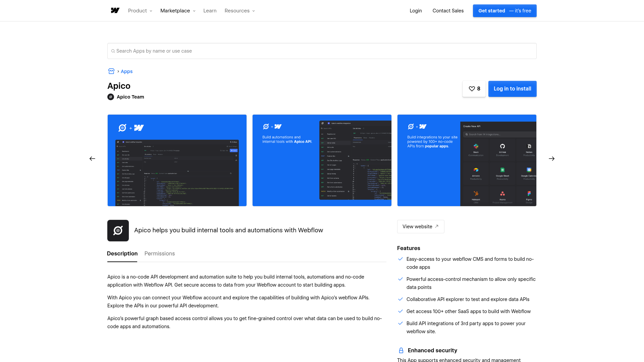Open the Apico Team author link
Image resolution: width=644 pixels, height=362 pixels.
130,97
